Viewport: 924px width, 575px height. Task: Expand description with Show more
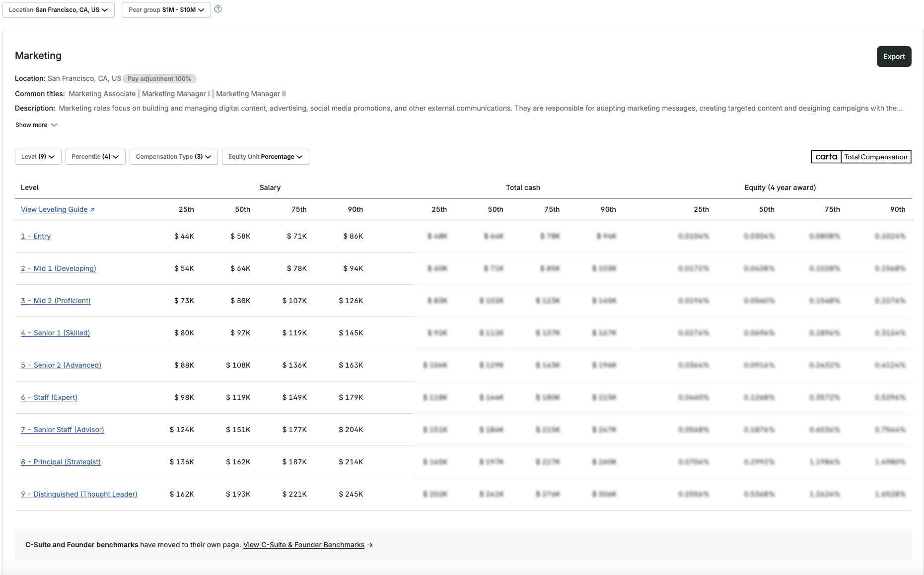point(36,125)
